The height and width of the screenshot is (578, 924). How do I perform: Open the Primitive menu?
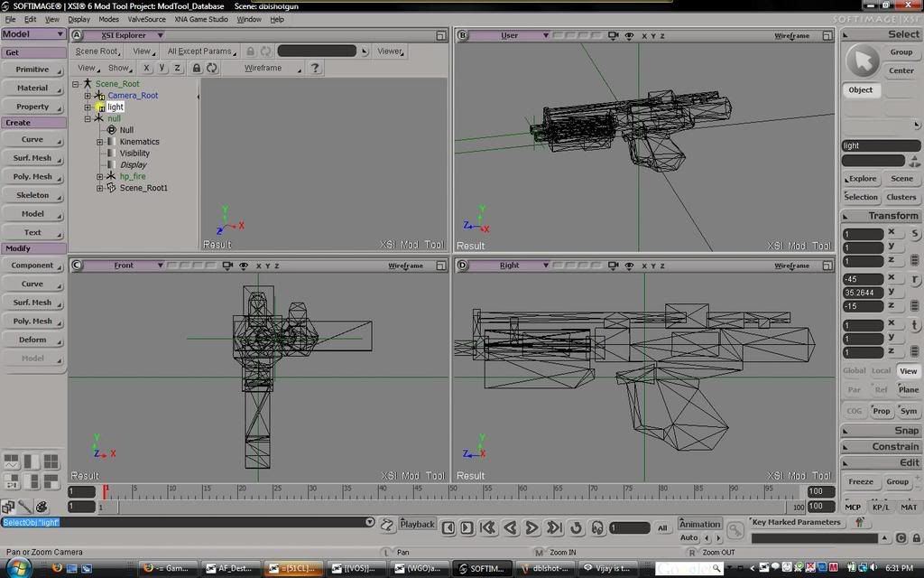pyautogui.click(x=33, y=70)
